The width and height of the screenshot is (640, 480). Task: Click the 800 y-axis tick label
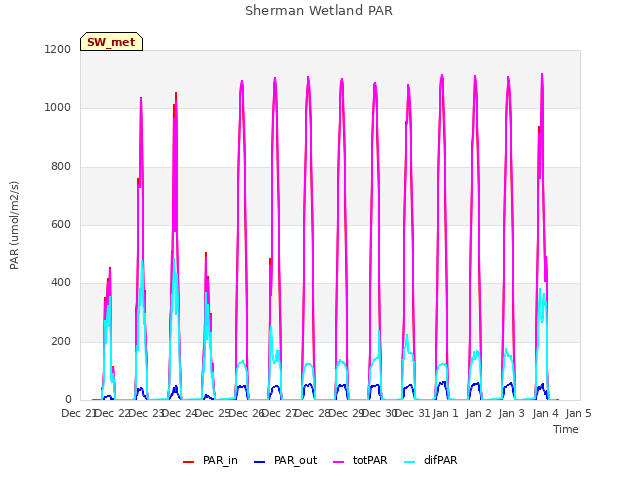61,166
